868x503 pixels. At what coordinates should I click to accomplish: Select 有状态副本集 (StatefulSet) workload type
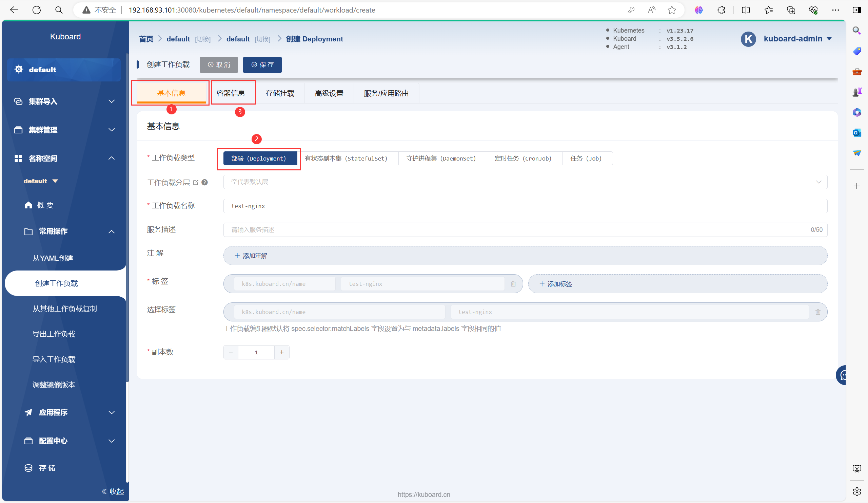pos(346,158)
